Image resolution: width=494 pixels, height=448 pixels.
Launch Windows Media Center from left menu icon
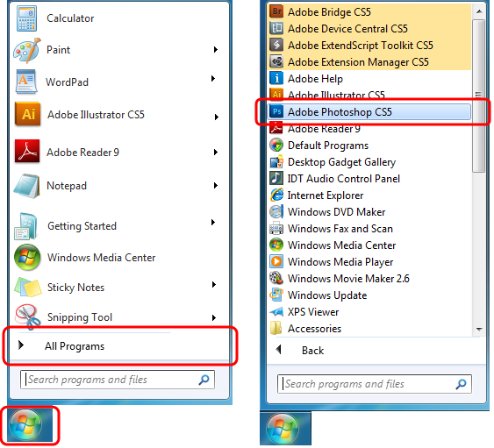pyautogui.click(x=27, y=257)
